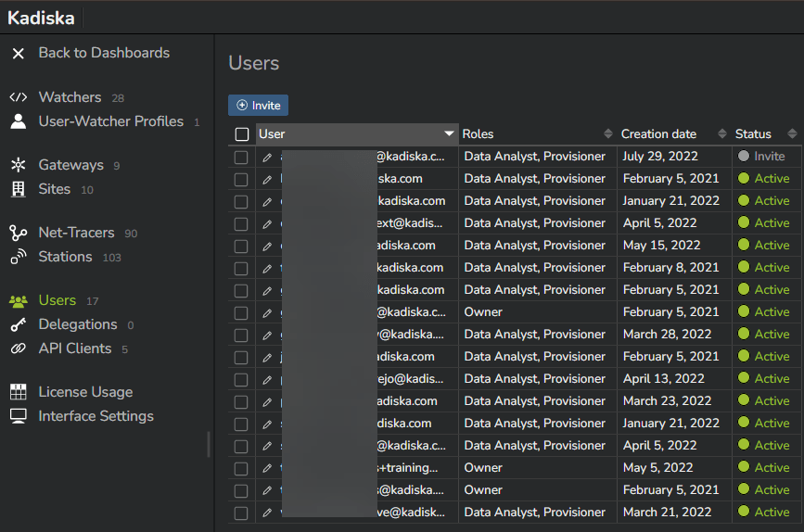Screen dimensions: 804x532
Task: Check the box for the July 29, 2022 user
Action: pos(241,157)
